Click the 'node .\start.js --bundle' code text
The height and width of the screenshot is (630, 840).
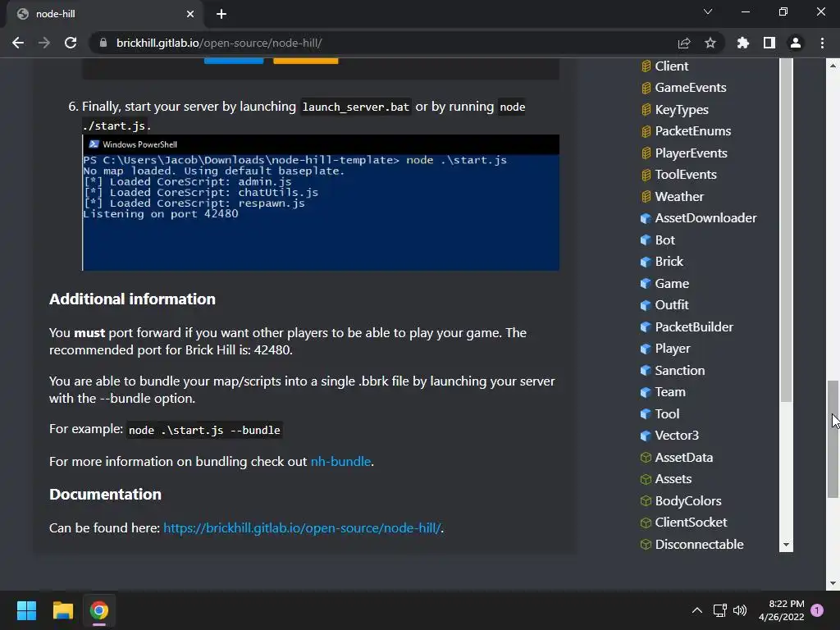pos(204,430)
